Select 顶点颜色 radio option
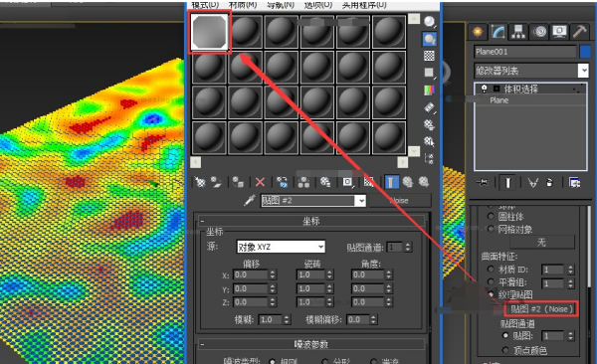The width and height of the screenshot is (597, 364). click(505, 349)
